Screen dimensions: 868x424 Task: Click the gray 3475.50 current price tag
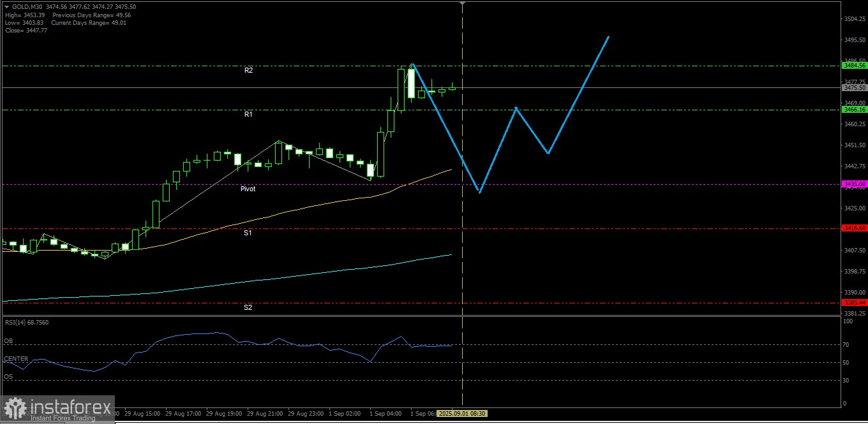point(855,88)
